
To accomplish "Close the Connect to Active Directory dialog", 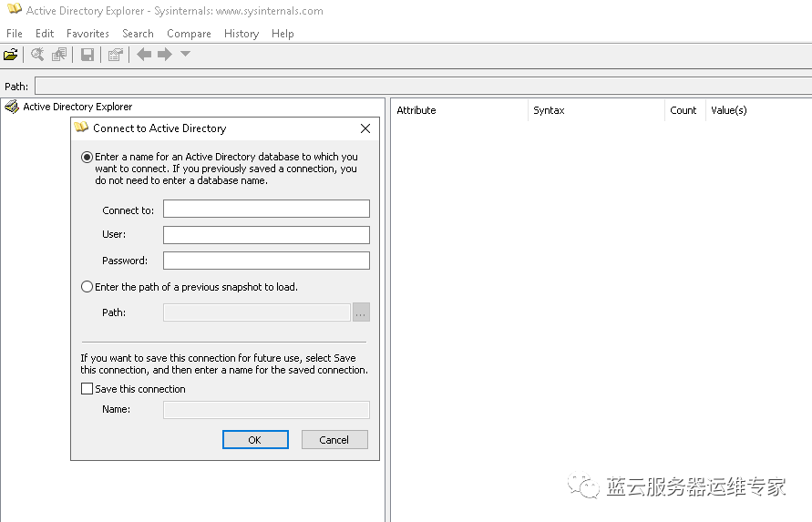I will click(365, 128).
